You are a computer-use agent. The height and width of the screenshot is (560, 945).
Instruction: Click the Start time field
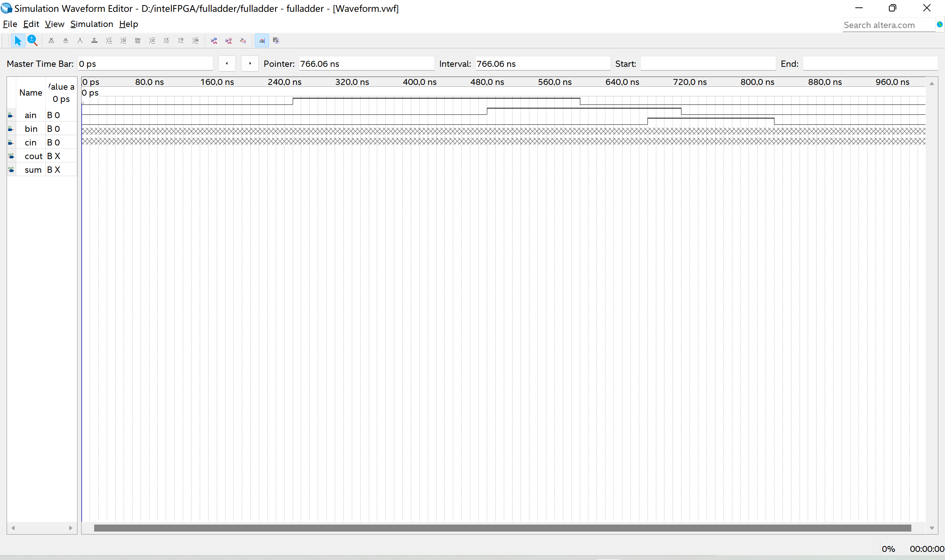[708, 64]
